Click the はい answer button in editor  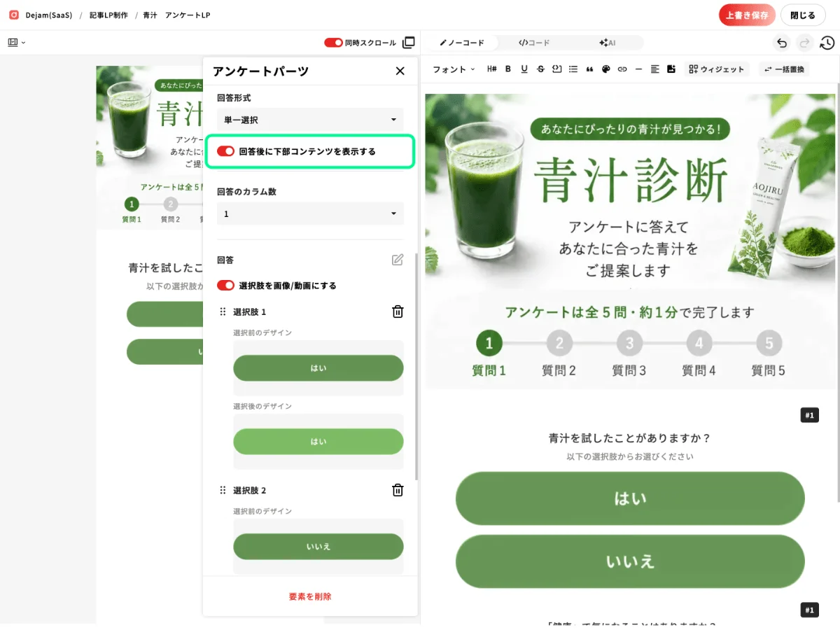tap(630, 498)
